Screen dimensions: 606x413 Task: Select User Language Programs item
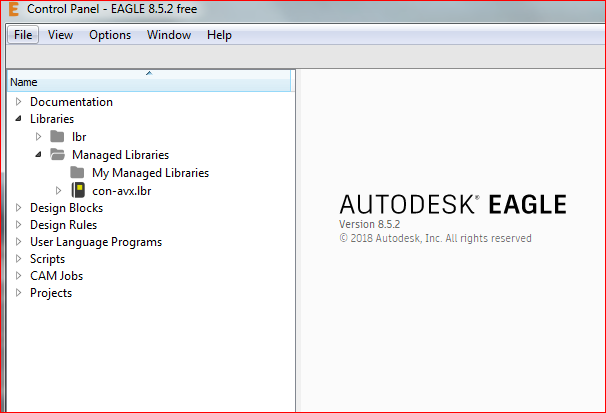click(95, 242)
